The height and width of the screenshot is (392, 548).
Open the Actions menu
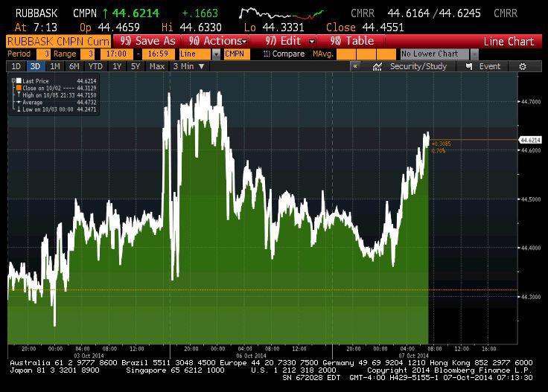pyautogui.click(x=217, y=41)
